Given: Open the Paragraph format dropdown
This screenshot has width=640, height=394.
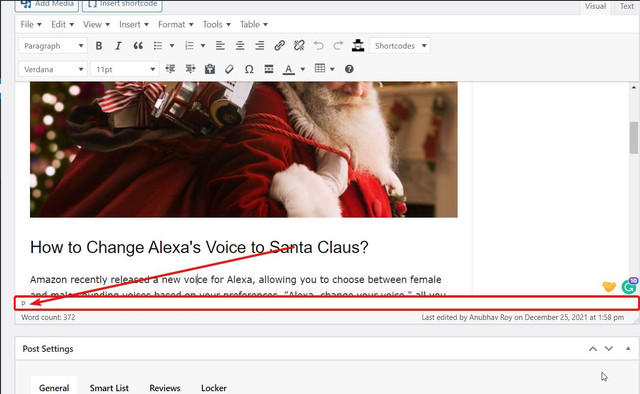Looking at the screenshot, I should click(x=53, y=46).
